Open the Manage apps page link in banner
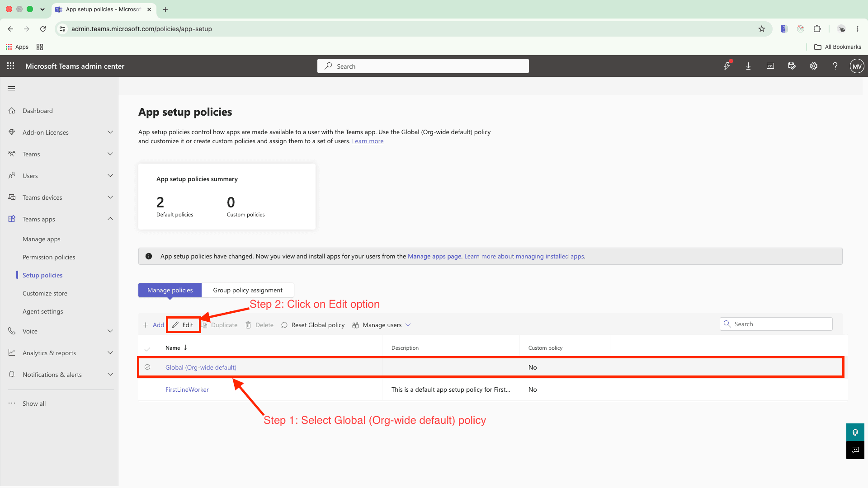The image size is (868, 488). [x=434, y=256]
